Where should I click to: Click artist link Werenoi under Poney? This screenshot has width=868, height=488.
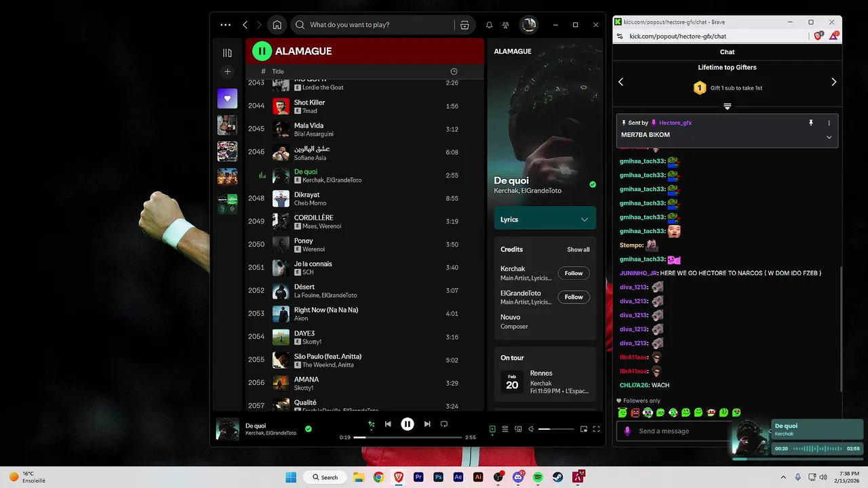(x=315, y=249)
